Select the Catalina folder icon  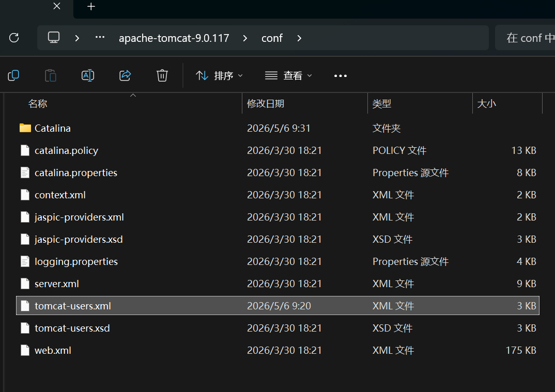[25, 128]
